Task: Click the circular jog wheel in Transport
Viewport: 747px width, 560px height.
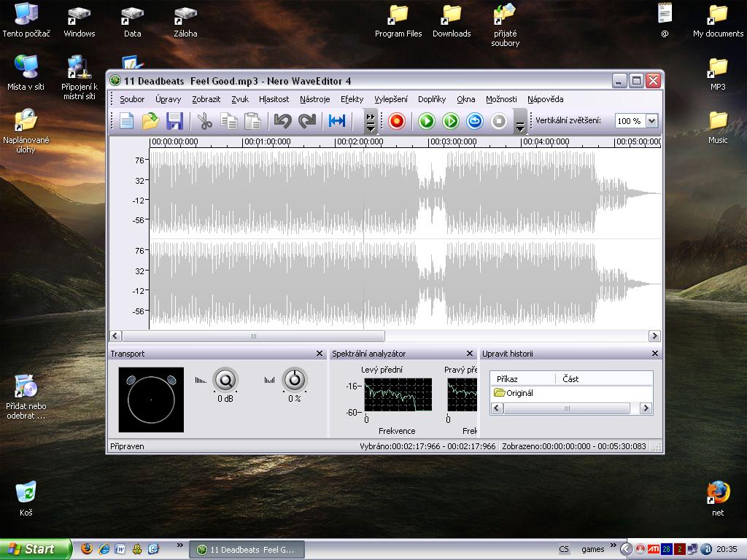Action: (x=151, y=400)
